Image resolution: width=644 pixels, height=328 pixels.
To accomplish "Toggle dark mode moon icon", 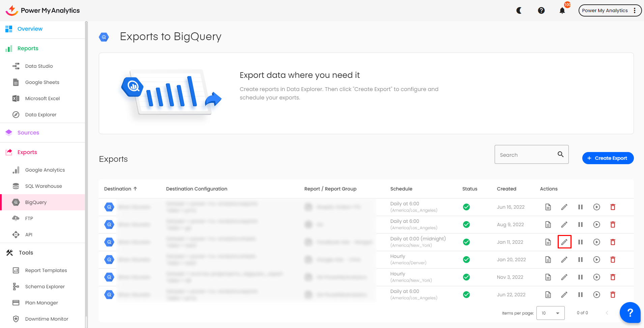I will tap(519, 10).
